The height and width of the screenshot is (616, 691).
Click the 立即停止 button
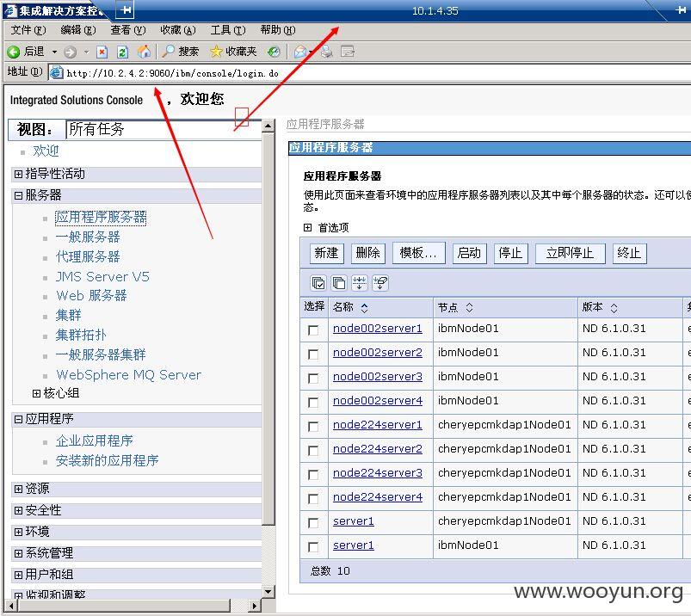[x=571, y=253]
